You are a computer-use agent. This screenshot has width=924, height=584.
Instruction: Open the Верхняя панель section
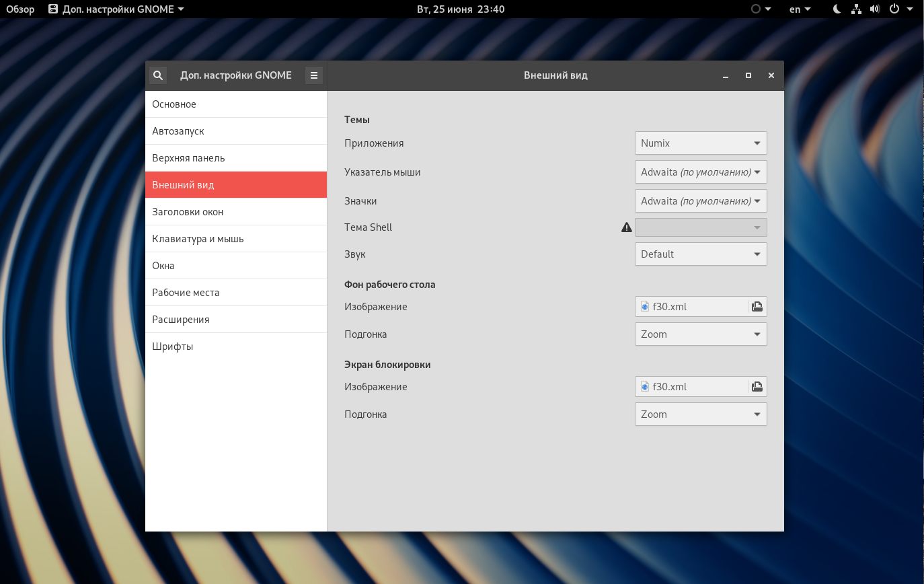tap(236, 158)
